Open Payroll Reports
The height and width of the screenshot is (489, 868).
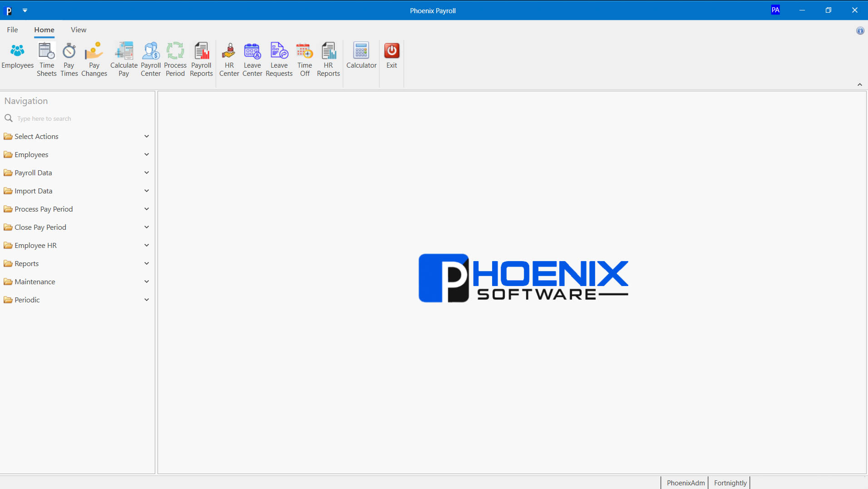(201, 59)
